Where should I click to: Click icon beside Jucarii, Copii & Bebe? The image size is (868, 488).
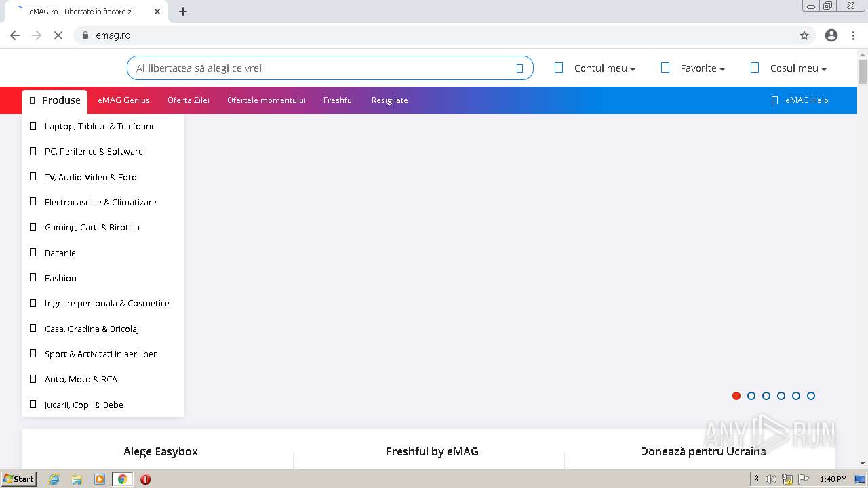tap(33, 404)
